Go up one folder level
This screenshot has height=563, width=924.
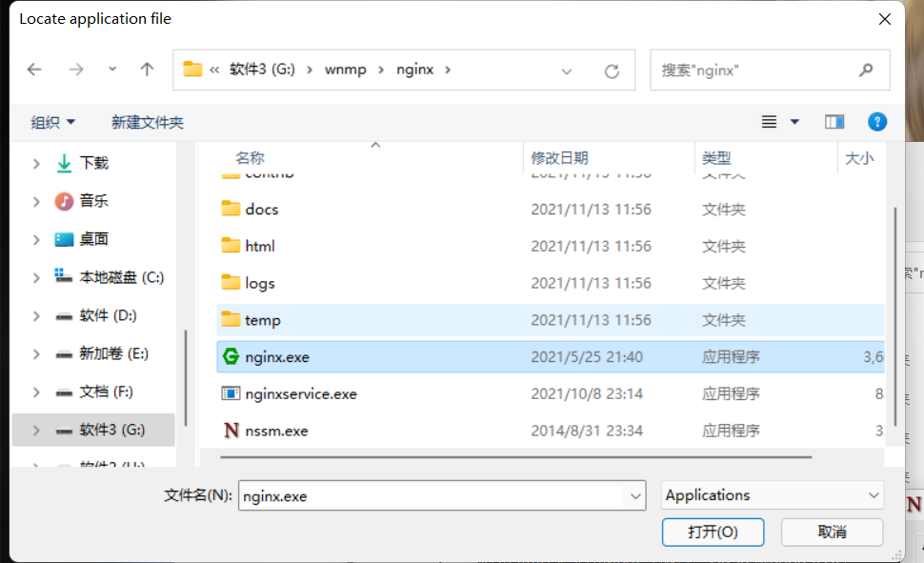[147, 70]
